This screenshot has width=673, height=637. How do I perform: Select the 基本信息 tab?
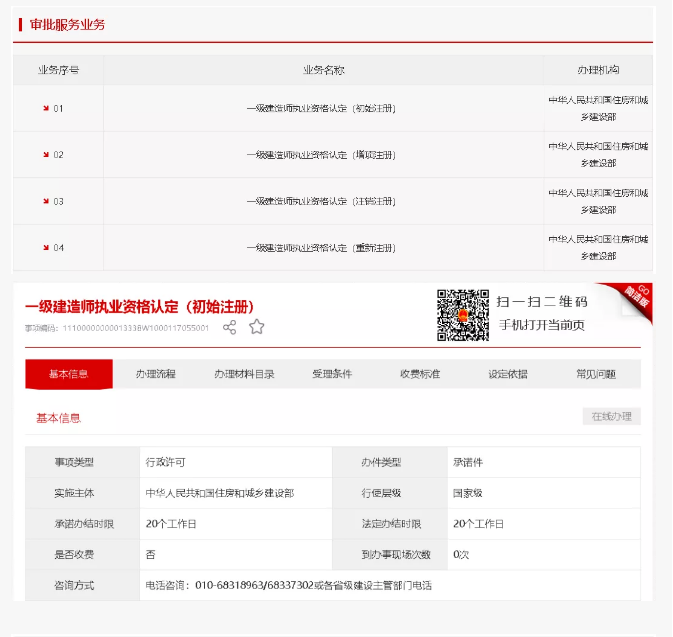pyautogui.click(x=69, y=374)
